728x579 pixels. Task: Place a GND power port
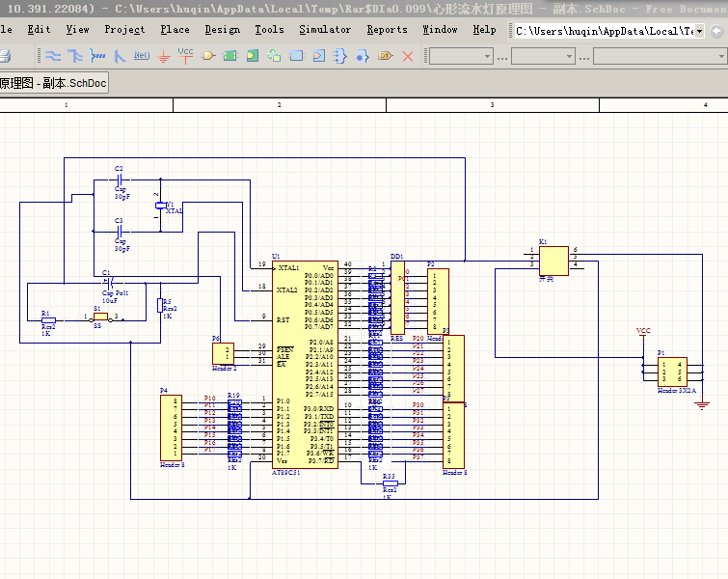[163, 56]
